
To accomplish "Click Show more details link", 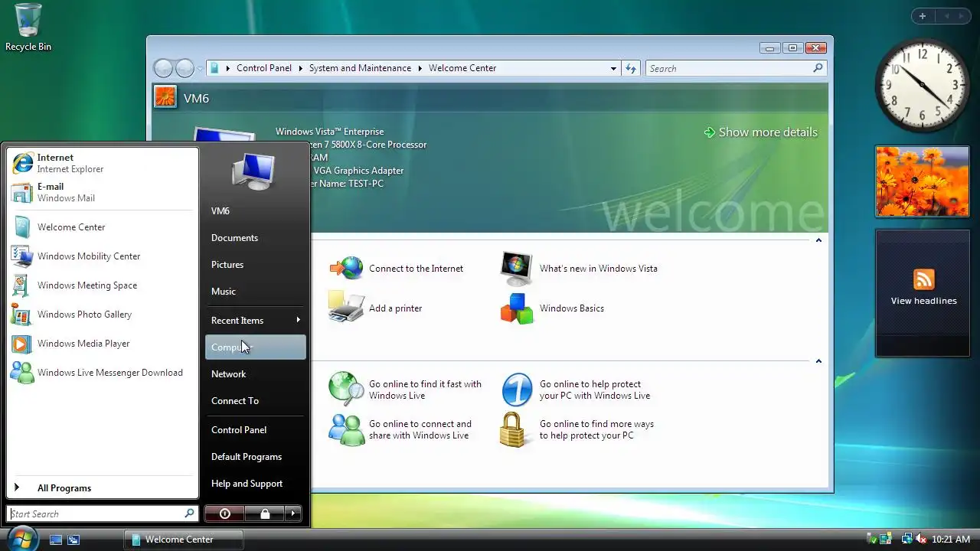I will click(x=760, y=132).
